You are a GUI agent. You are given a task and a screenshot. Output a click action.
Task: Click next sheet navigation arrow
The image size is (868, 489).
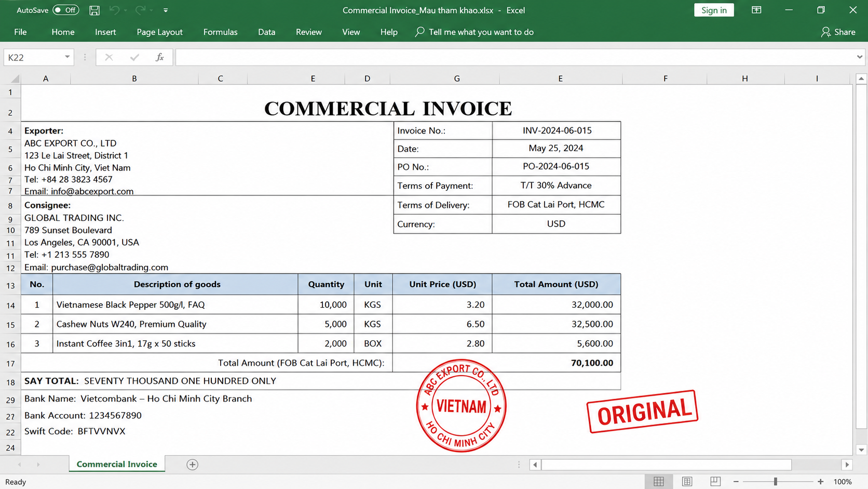[38, 465]
